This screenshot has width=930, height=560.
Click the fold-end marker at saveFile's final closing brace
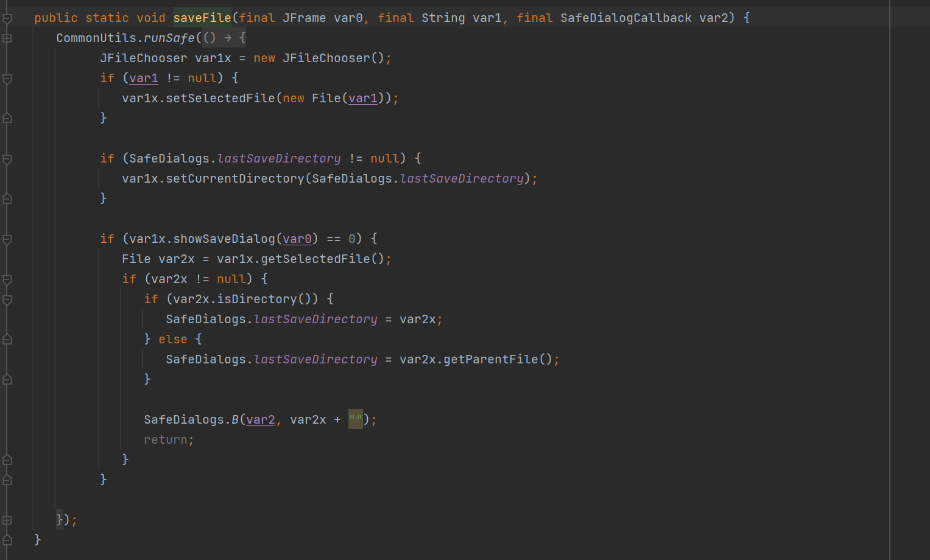[x=7, y=540]
